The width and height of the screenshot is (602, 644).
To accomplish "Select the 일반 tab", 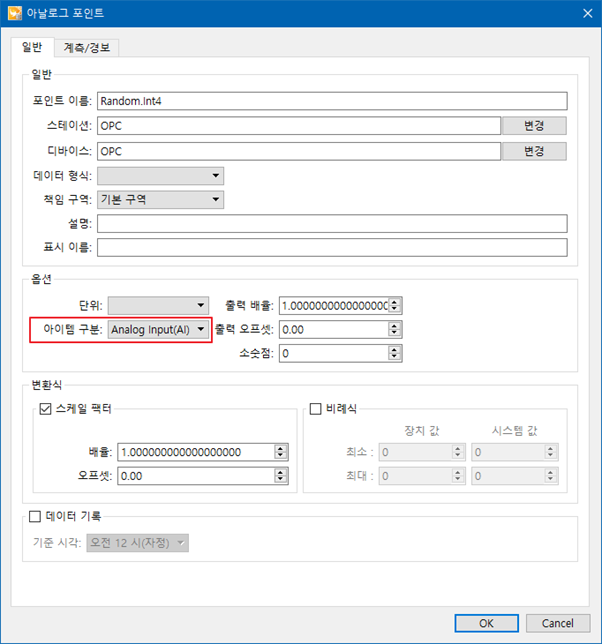I will coord(32,47).
